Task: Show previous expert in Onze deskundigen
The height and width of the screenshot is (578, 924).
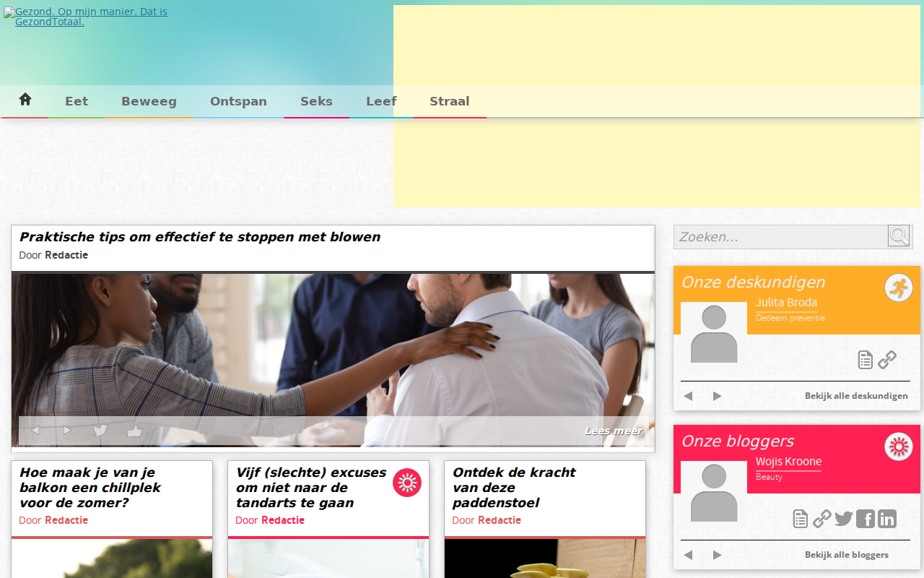Action: click(x=689, y=396)
